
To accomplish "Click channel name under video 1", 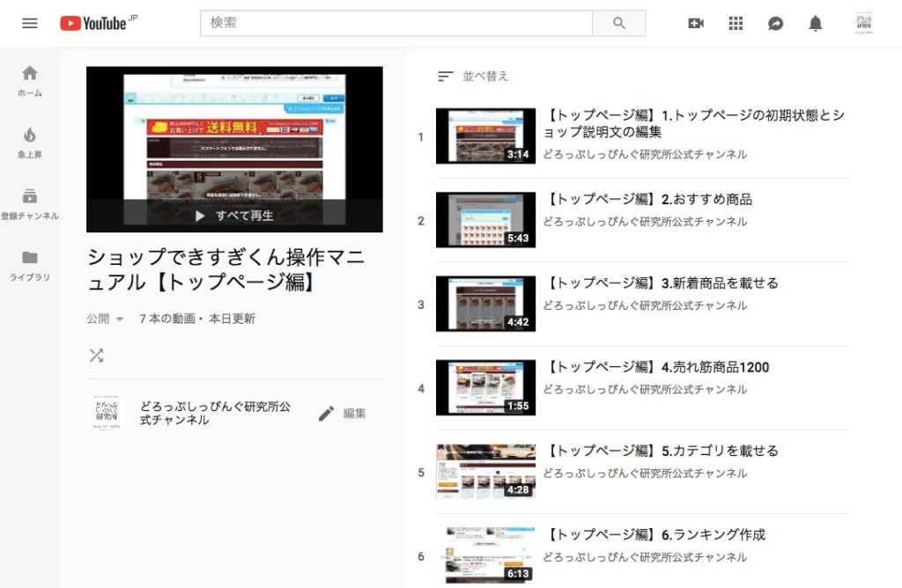I will (x=645, y=154).
